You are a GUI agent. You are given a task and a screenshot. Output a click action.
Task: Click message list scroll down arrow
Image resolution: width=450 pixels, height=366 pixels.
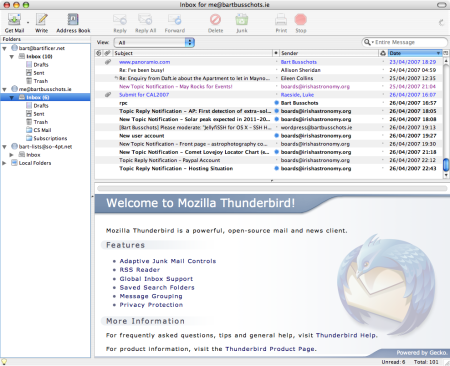coord(446,175)
